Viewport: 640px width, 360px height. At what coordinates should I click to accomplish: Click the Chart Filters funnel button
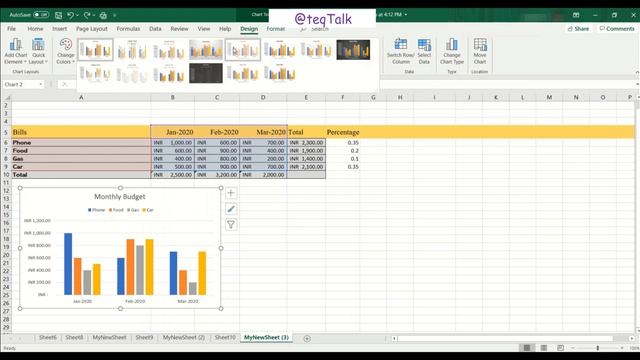click(x=231, y=224)
